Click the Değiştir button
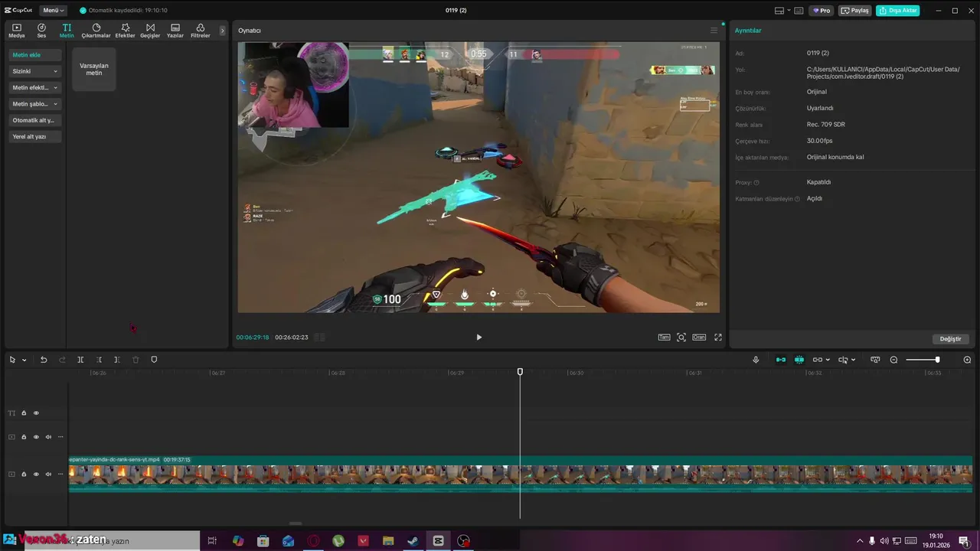The height and width of the screenshot is (551, 980). 950,339
